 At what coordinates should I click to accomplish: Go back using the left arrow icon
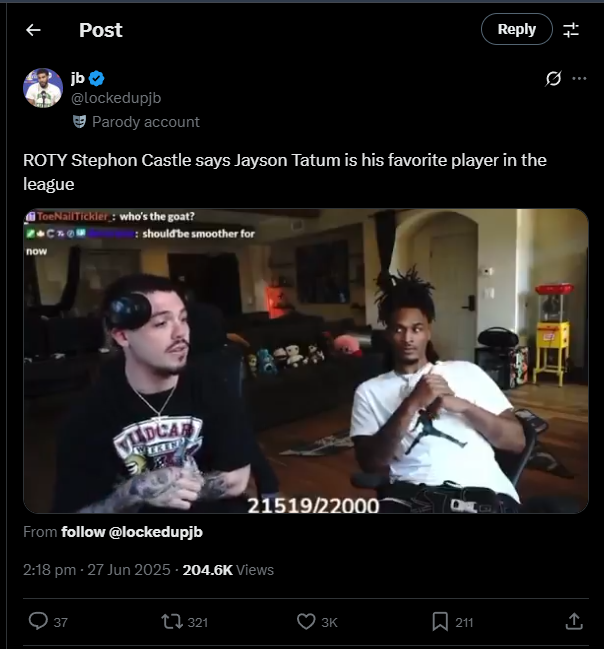click(33, 30)
